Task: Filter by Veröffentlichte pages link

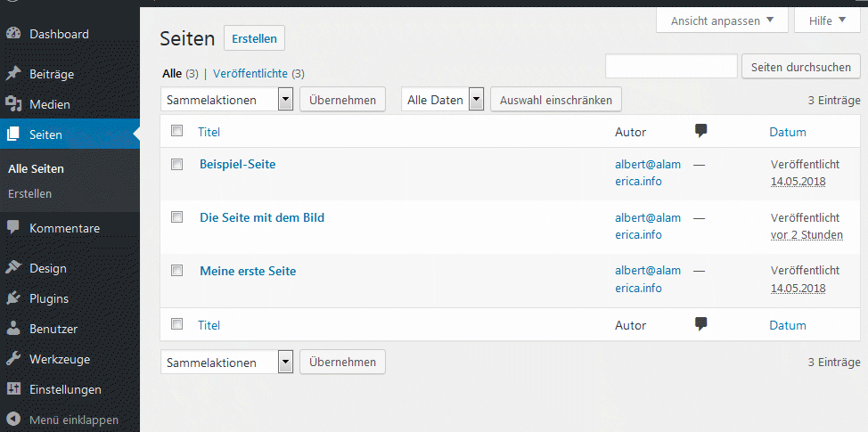Action: (250, 73)
